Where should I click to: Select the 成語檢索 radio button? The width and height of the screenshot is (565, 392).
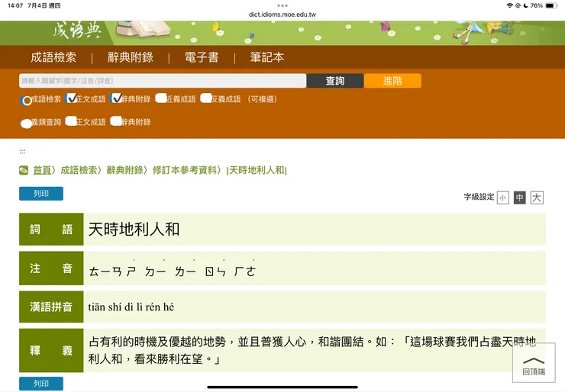[26, 101]
